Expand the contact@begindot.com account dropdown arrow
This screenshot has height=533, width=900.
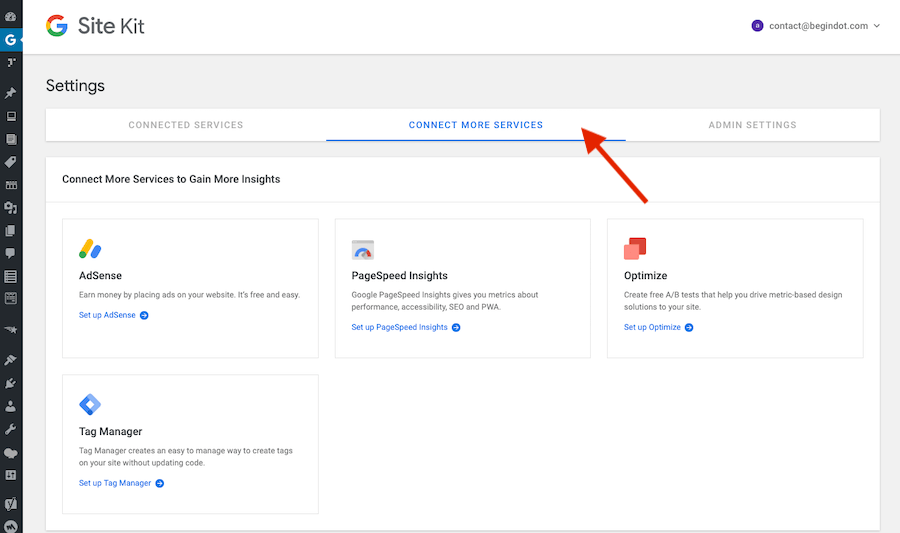point(876,26)
